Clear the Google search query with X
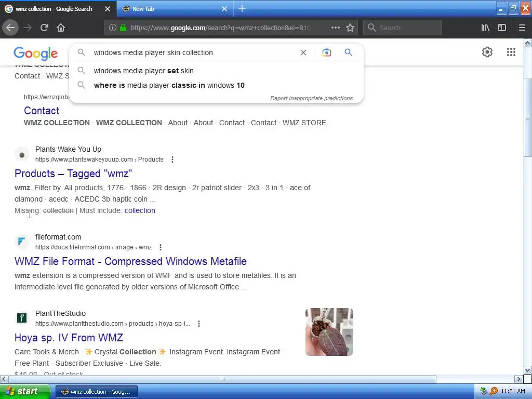This screenshot has width=532, height=399. pyautogui.click(x=303, y=52)
